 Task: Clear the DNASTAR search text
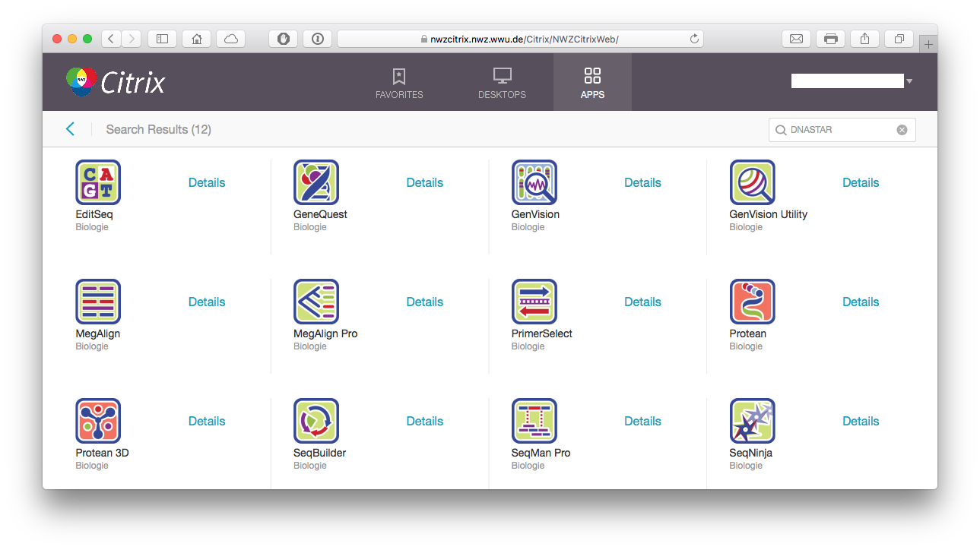point(902,130)
